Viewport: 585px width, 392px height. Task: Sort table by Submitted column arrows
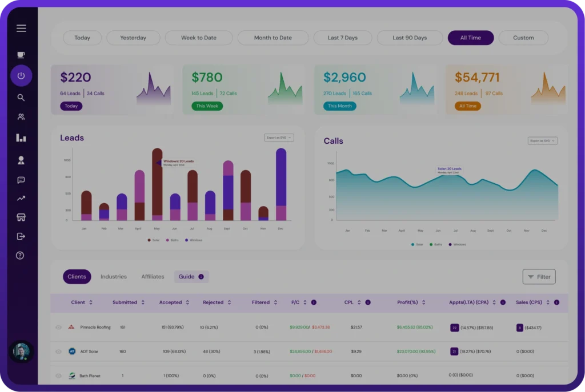143,302
